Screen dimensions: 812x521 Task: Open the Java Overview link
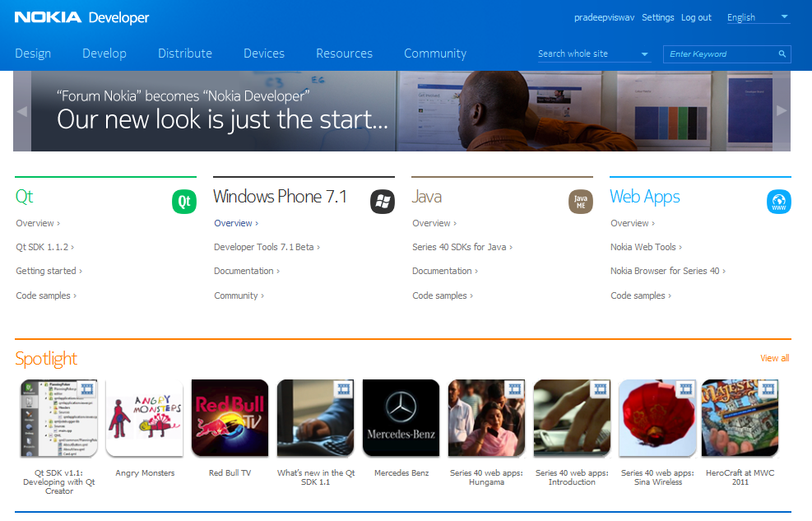pyautogui.click(x=434, y=223)
